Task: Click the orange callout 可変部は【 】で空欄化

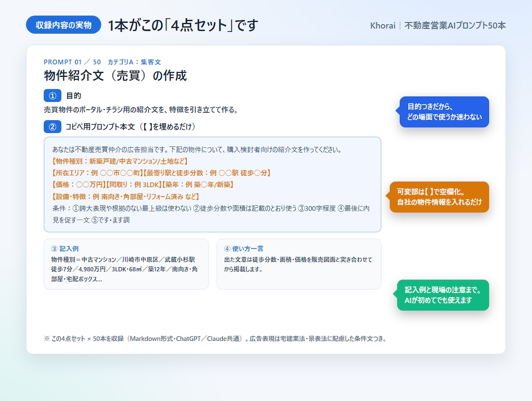Action: point(440,197)
